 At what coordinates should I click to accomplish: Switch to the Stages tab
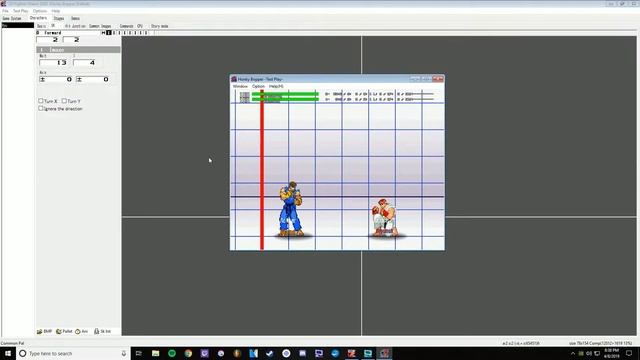pos(59,18)
